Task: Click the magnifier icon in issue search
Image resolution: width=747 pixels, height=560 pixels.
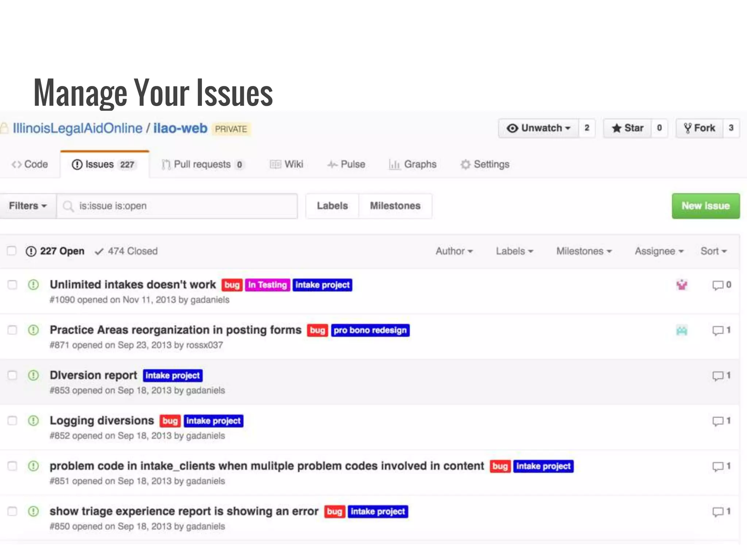Action: (68, 206)
